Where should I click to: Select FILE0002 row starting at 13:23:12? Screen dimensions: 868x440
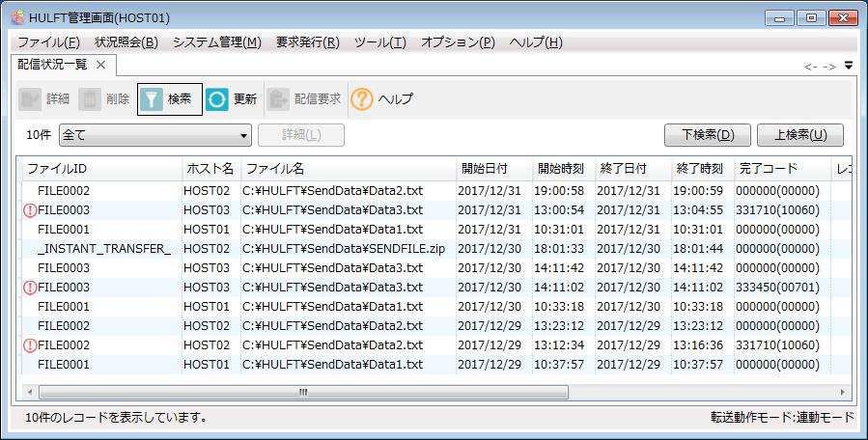tap(434, 326)
